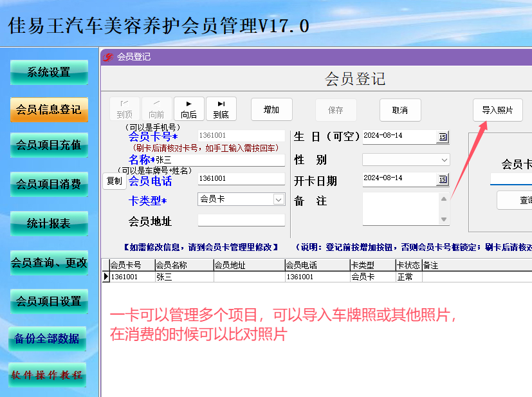Click the 增加 button
Screen dimensions: 532x397
[271, 109]
